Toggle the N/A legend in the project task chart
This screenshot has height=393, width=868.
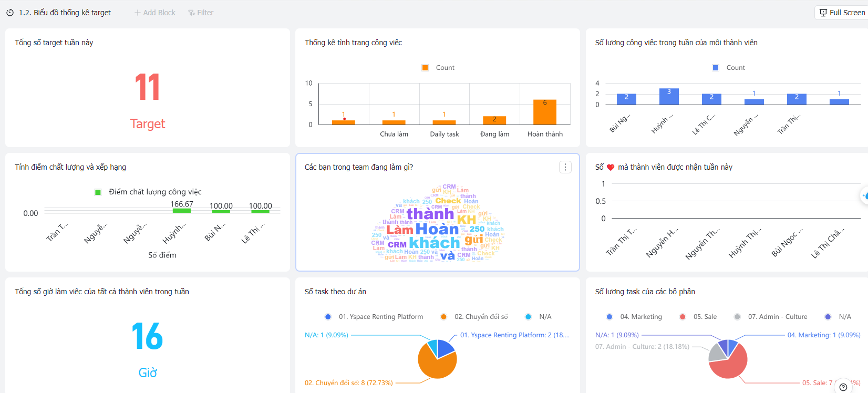point(539,317)
